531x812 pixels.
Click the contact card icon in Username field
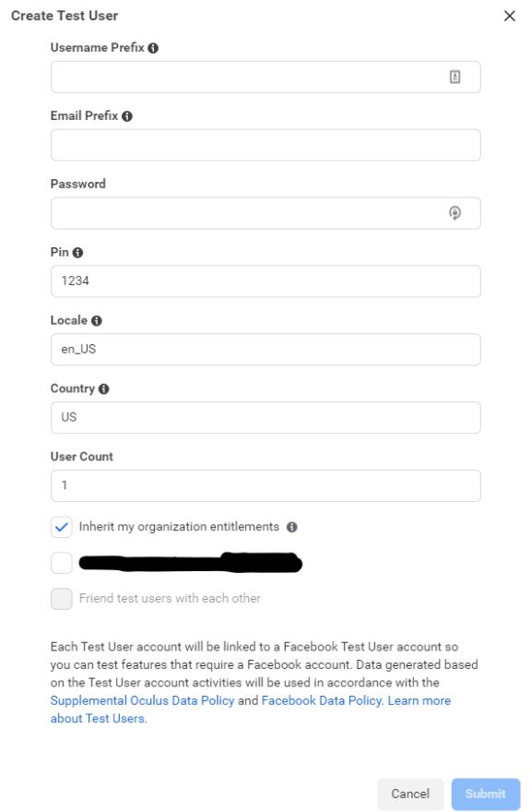454,77
